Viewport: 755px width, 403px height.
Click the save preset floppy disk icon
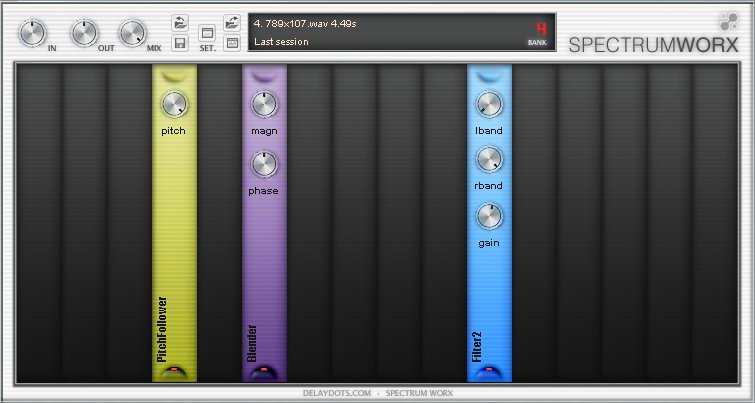tap(180, 43)
